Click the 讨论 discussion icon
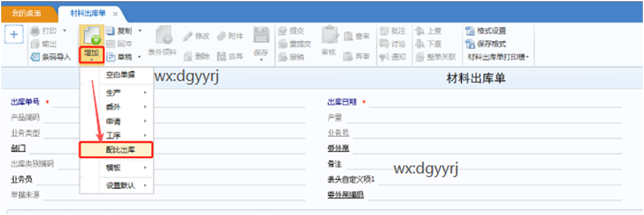 [384, 44]
